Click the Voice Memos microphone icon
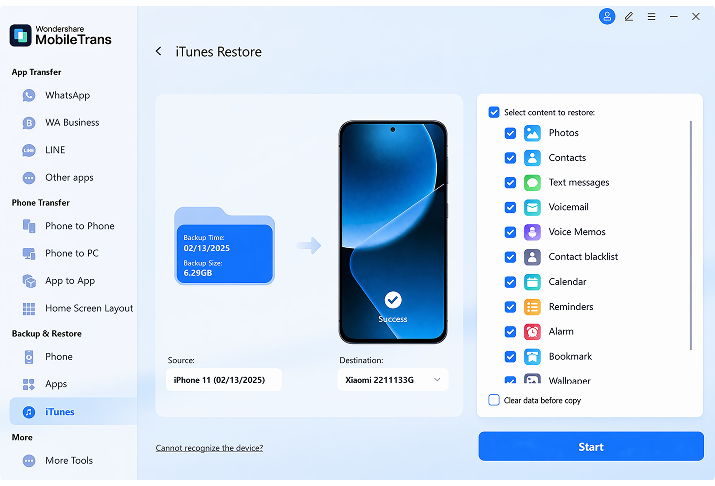This screenshot has width=715, height=486. 532,232
